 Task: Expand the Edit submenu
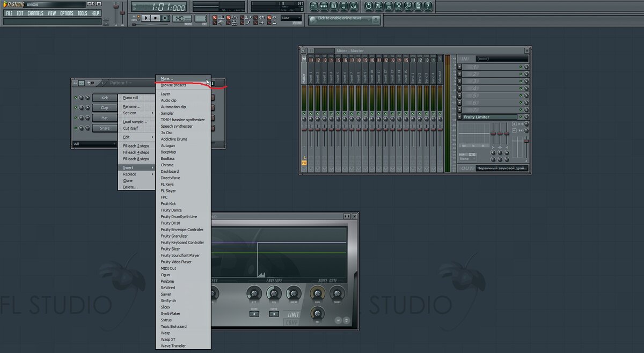136,137
